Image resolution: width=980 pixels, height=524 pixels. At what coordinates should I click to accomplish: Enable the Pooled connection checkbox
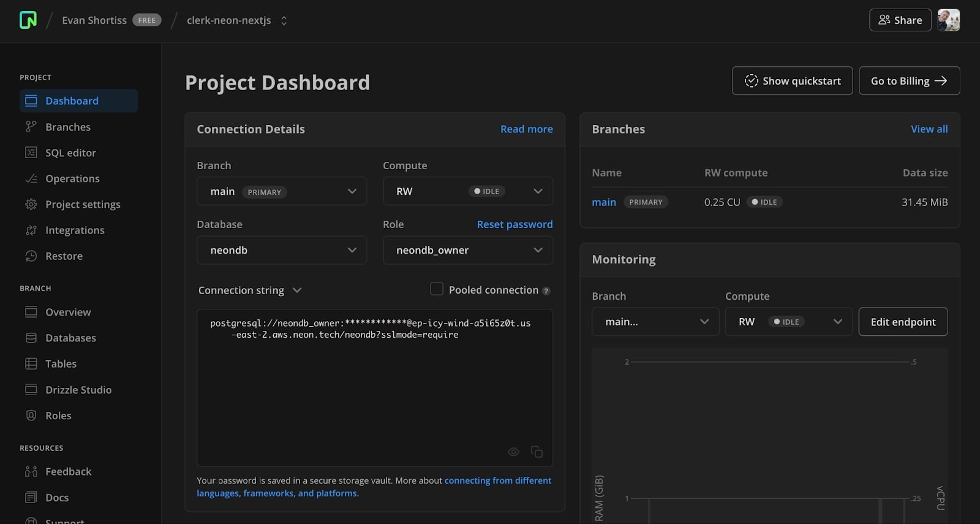tap(437, 289)
